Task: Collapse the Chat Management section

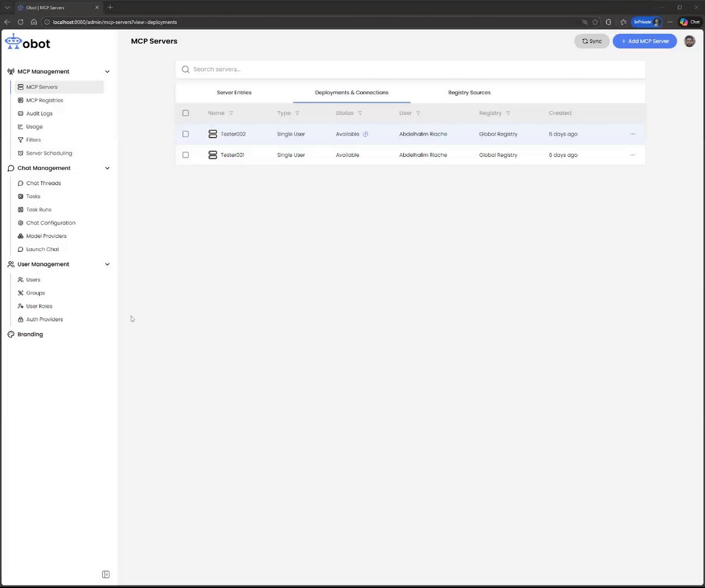Action: [x=107, y=168]
